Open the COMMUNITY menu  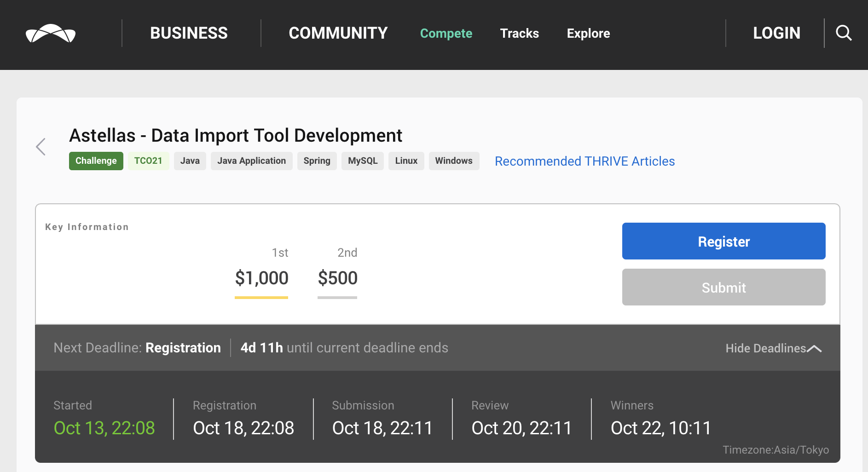[338, 33]
